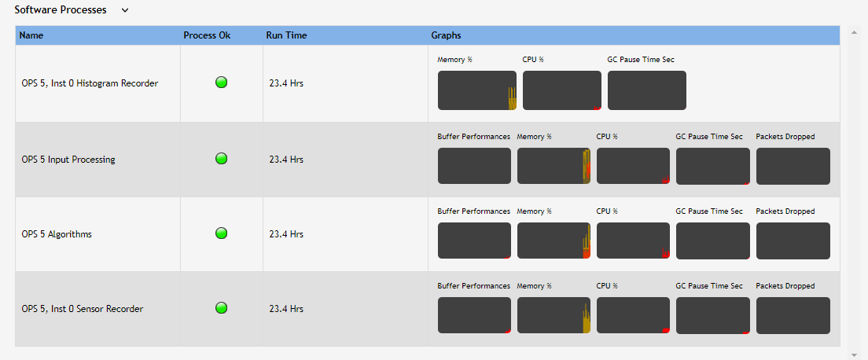The image size is (868, 360).
Task: Click the Histogram Recorder green status indicator
Action: click(x=221, y=83)
